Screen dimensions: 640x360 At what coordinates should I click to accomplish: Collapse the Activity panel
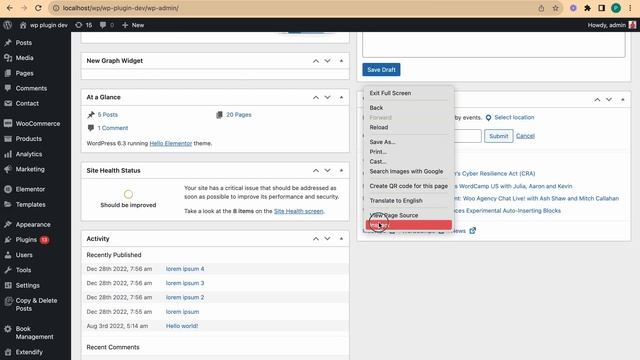pos(341,239)
